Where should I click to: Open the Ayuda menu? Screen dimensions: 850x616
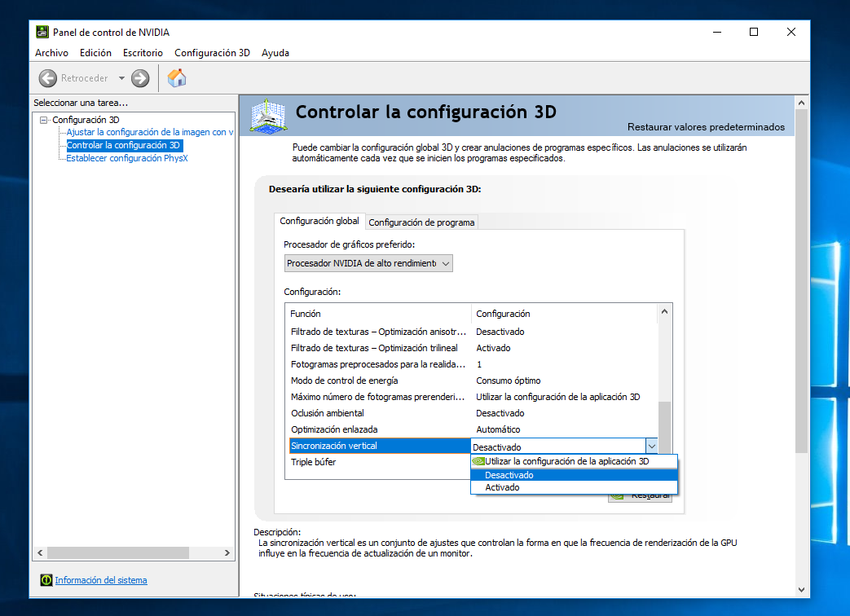coord(275,53)
